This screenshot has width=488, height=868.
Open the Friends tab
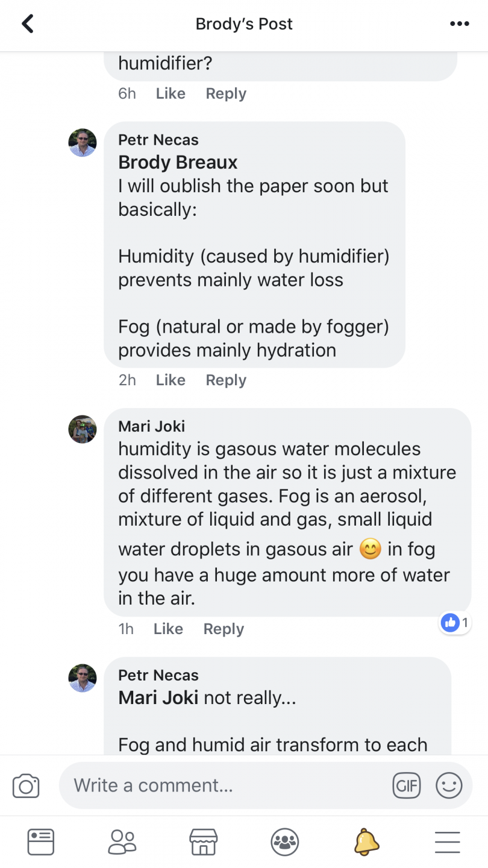pos(122,841)
